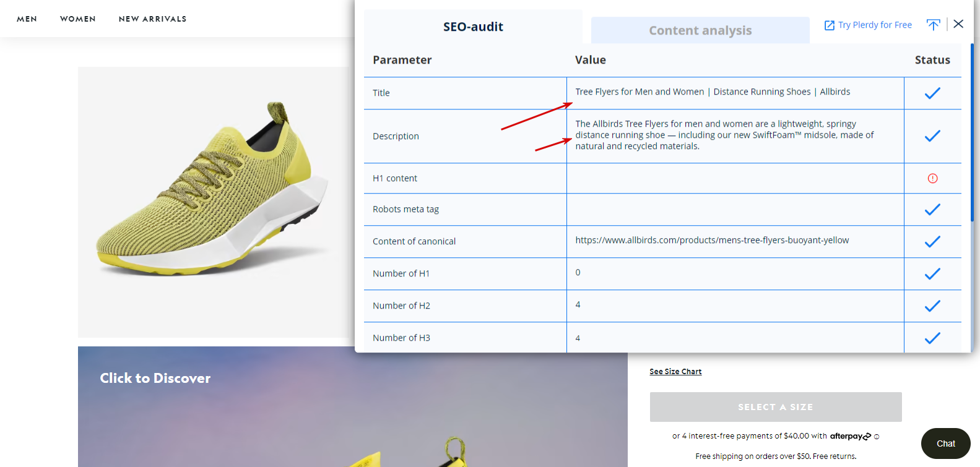Click the 'Description' parameter label
Viewport: 980px width, 467px height.
396,136
